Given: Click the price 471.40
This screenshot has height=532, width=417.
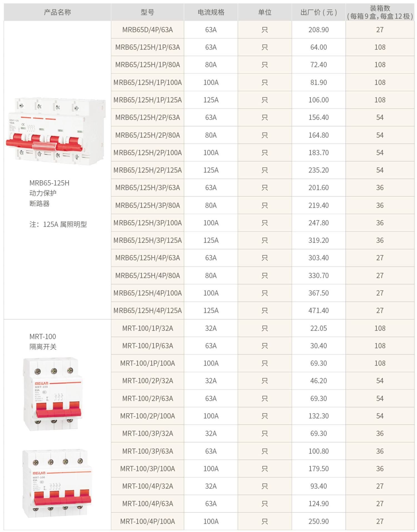Looking at the screenshot, I should [x=319, y=311].
